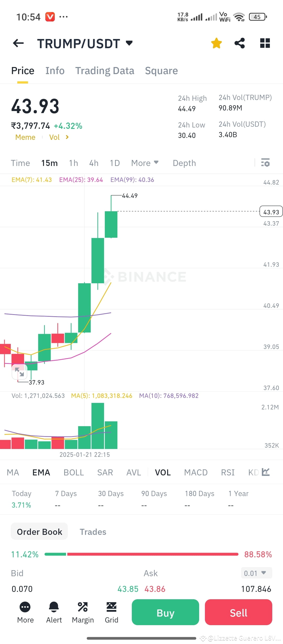Open Margin trading via percent icon

click(83, 607)
